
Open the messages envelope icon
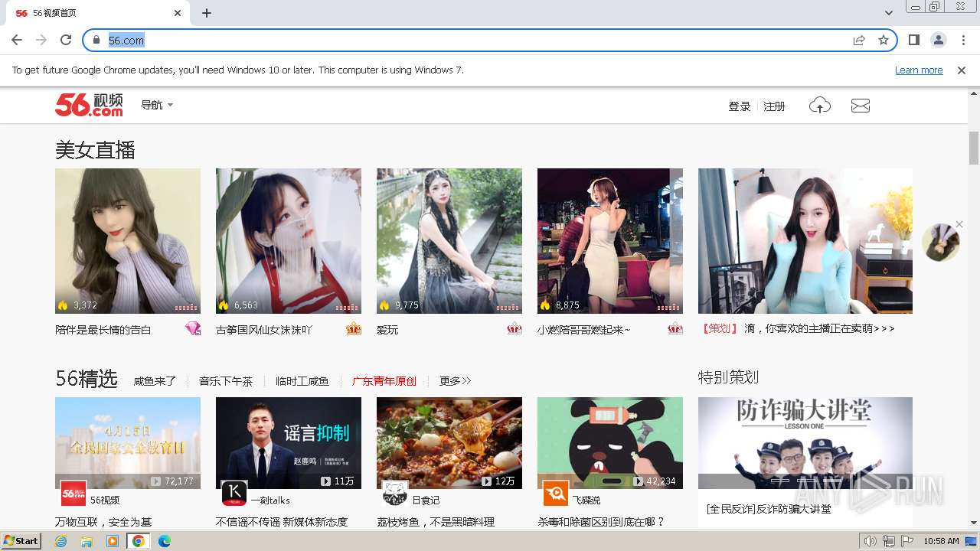(861, 106)
